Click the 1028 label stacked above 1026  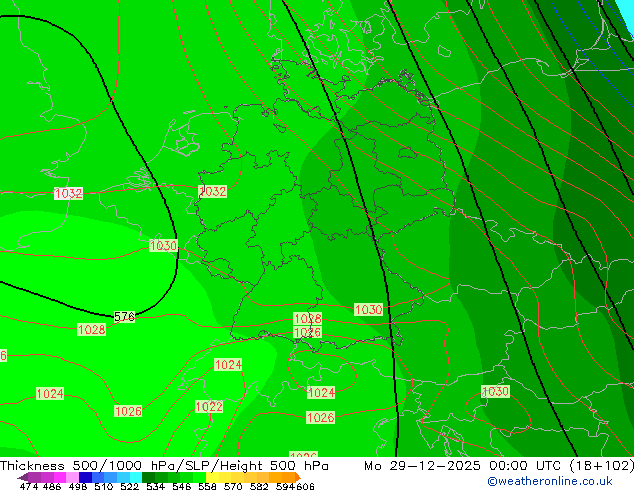pos(307,319)
